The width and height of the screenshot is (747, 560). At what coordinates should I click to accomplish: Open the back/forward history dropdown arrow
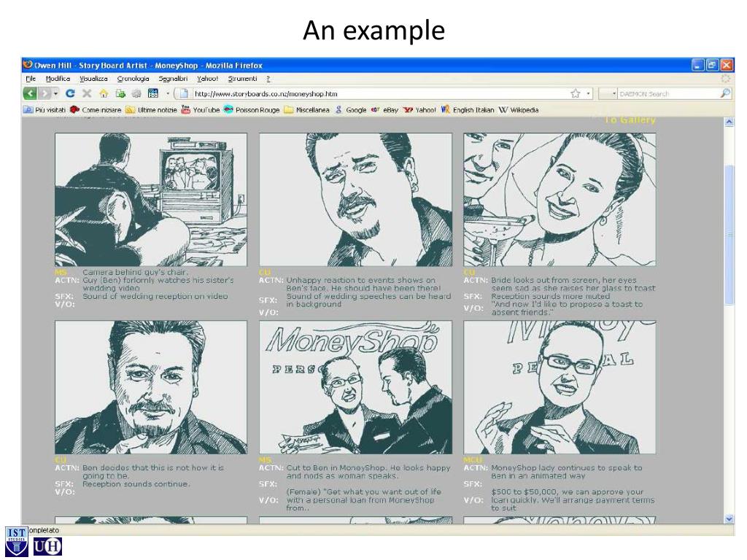[x=55, y=93]
